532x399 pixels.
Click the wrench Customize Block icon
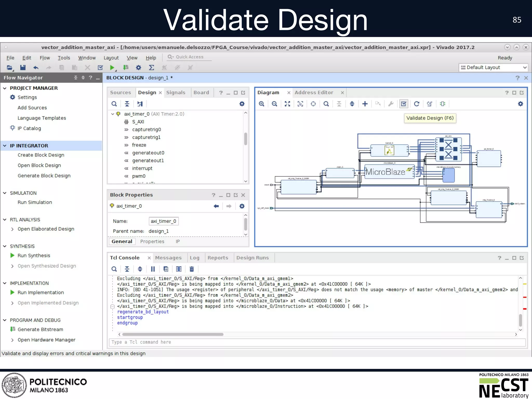(x=391, y=104)
